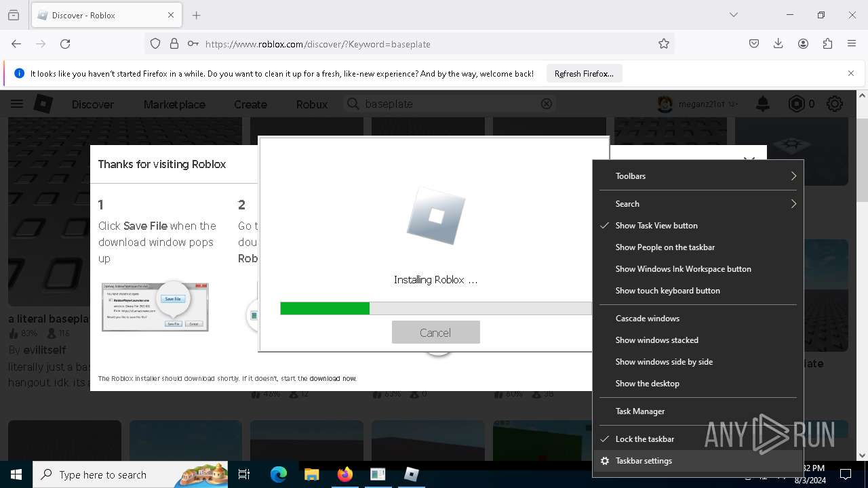Open the Roblox hamburger navigation menu

click(x=17, y=104)
